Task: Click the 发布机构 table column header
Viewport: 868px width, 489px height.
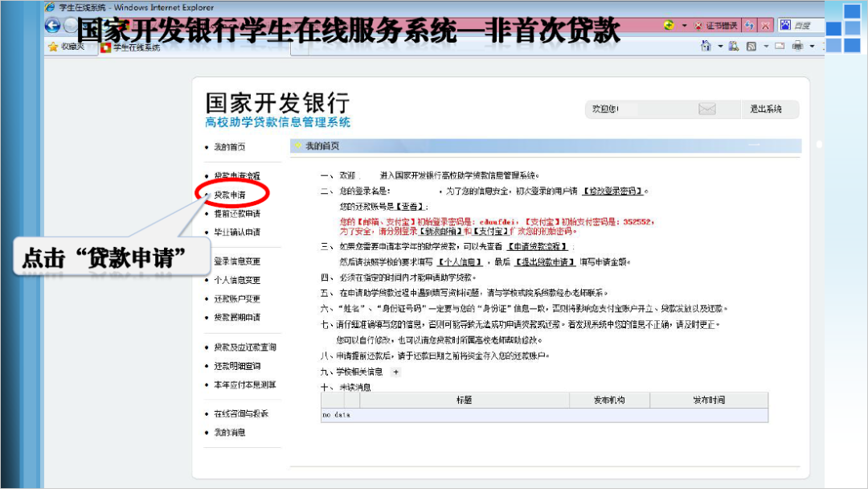Action: click(609, 400)
